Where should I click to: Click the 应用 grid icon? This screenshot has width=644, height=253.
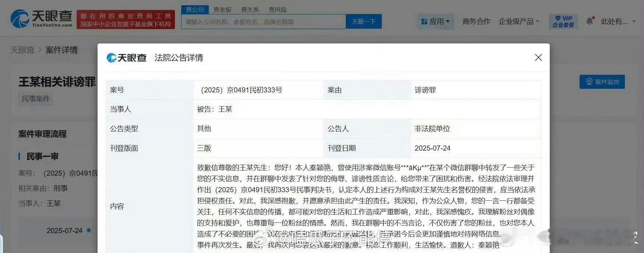(x=424, y=22)
